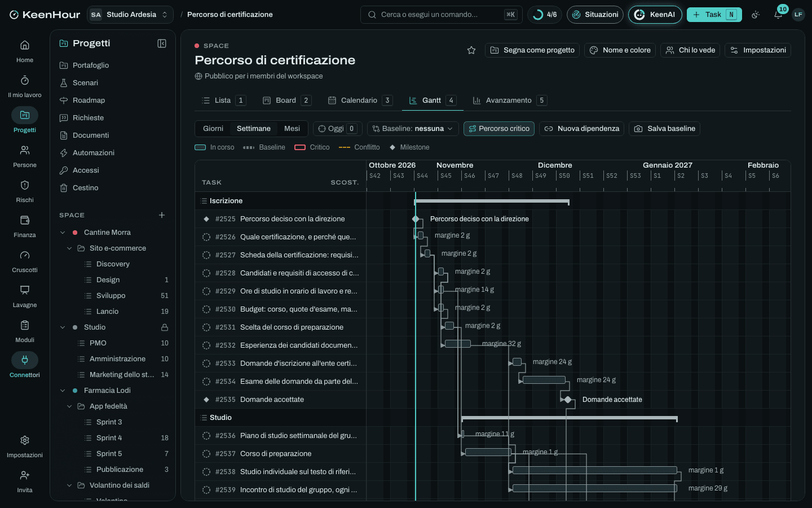Focus the command search field
The height and width of the screenshot is (508, 812).
(x=442, y=15)
